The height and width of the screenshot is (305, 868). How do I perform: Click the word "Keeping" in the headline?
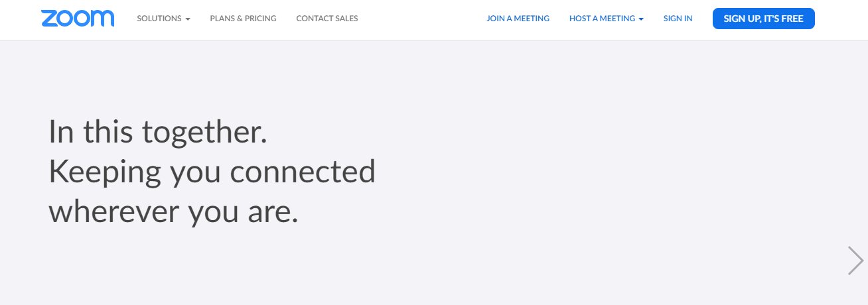tap(105, 172)
